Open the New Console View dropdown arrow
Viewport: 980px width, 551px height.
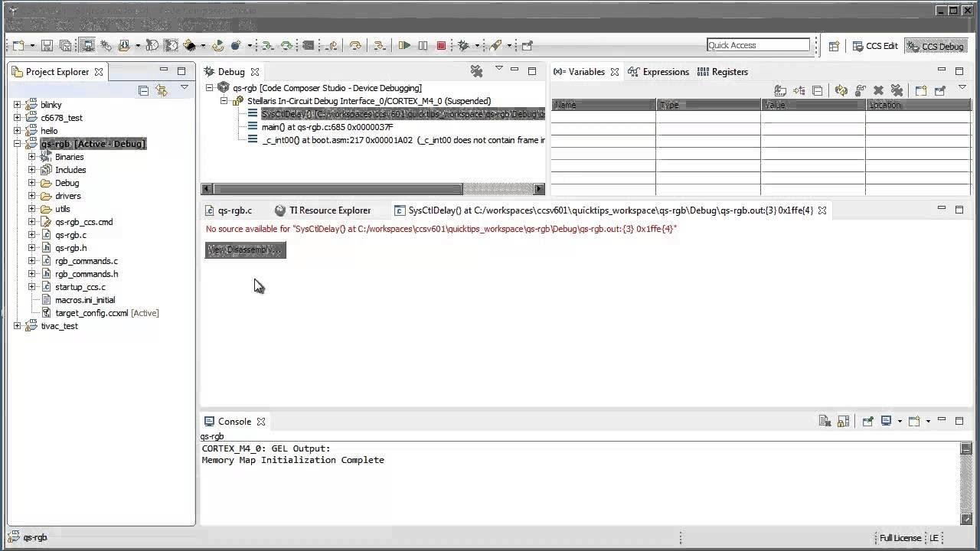[x=928, y=421]
